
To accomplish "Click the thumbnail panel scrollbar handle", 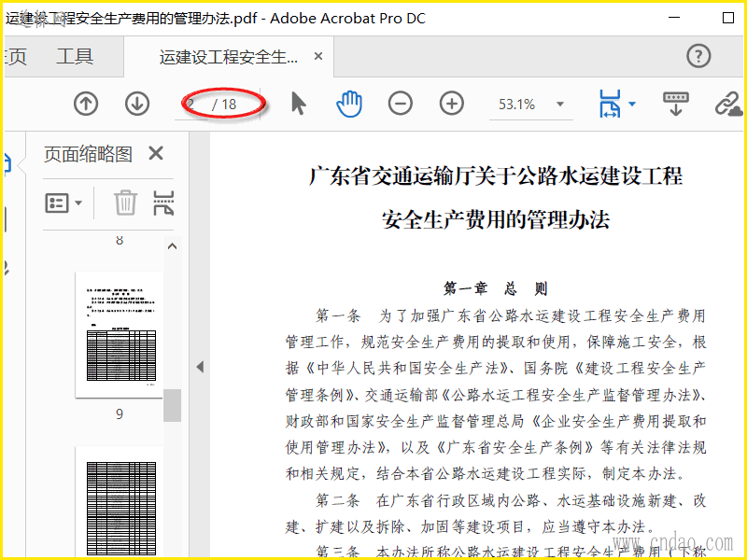I will 172,405.
